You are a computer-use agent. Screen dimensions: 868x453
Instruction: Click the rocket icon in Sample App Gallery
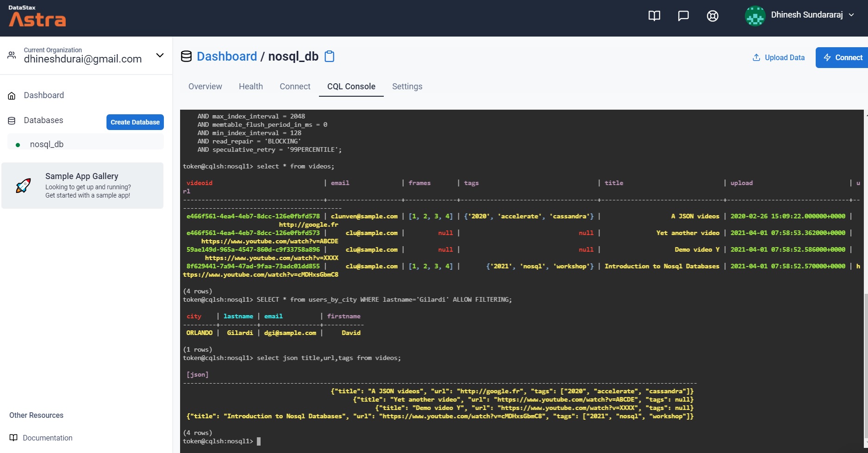point(23,186)
